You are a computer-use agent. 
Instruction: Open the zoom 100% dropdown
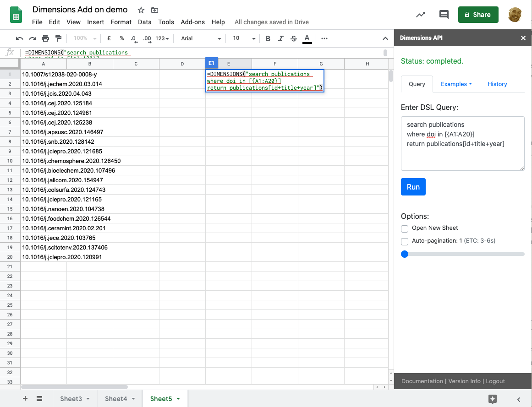click(x=85, y=38)
